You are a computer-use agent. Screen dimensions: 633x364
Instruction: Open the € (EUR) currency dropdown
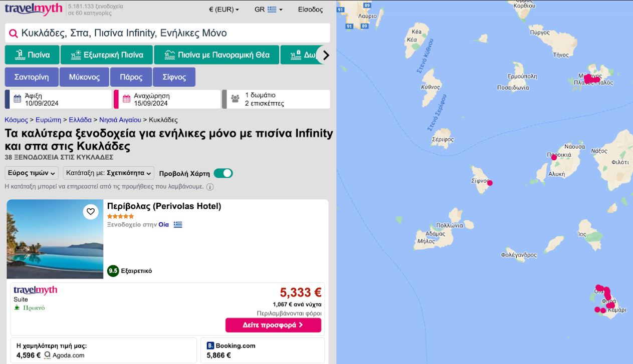pos(224,10)
